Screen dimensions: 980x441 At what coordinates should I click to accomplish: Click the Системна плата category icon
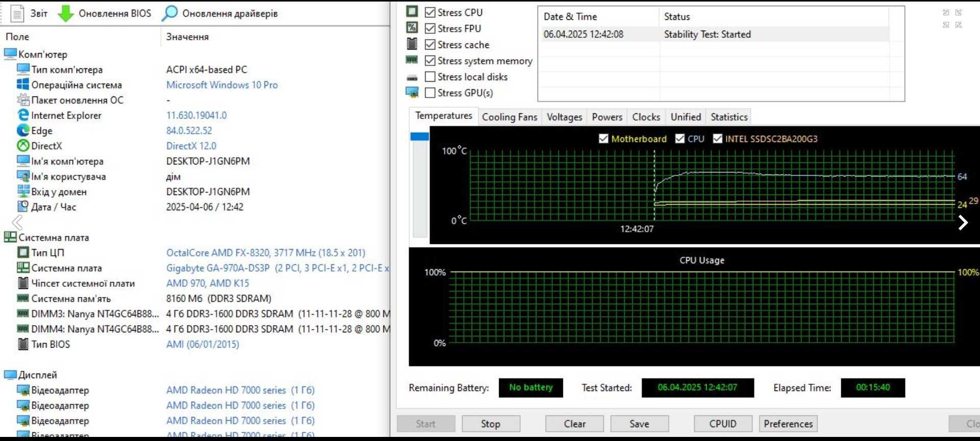point(10,237)
